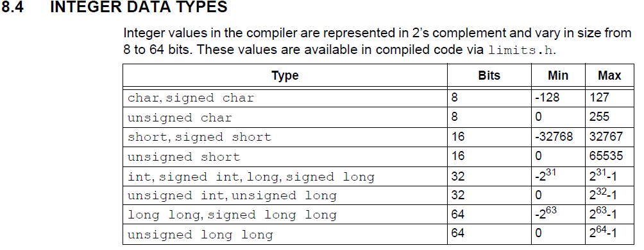Click the unsigned int, unsigned long cell
644x250 pixels.
(x=285, y=195)
